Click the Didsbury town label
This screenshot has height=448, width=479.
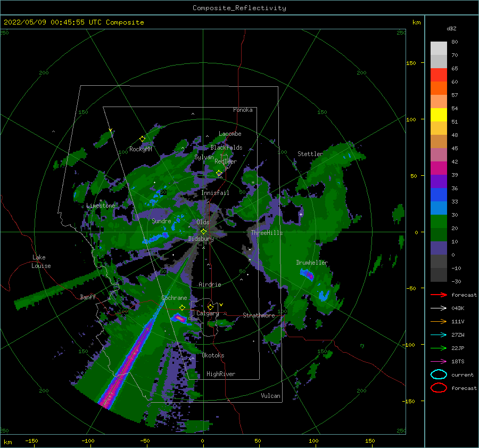pyautogui.click(x=201, y=239)
